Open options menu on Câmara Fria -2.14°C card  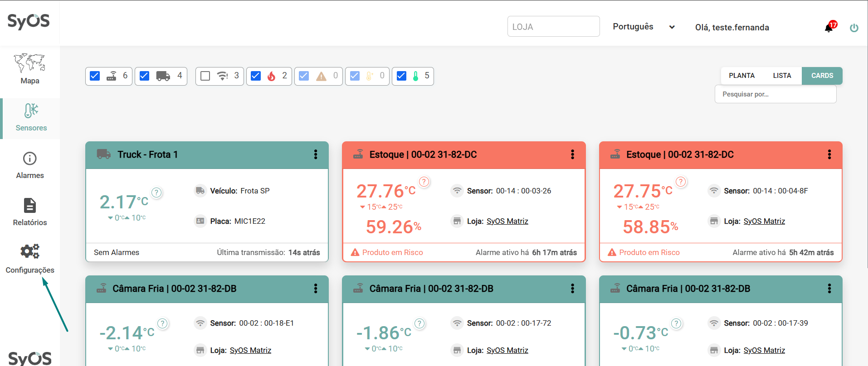(316, 289)
